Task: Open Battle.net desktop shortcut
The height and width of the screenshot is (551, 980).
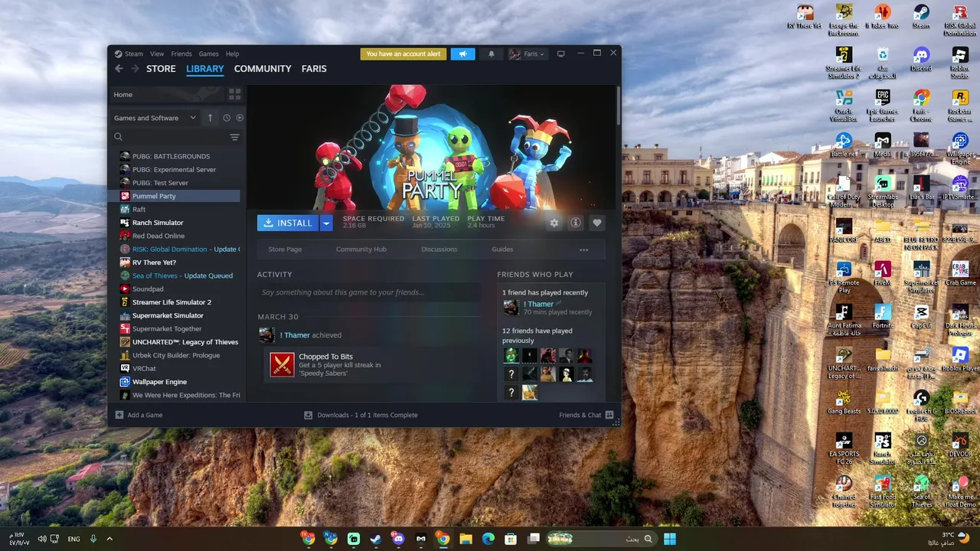Action: click(844, 144)
